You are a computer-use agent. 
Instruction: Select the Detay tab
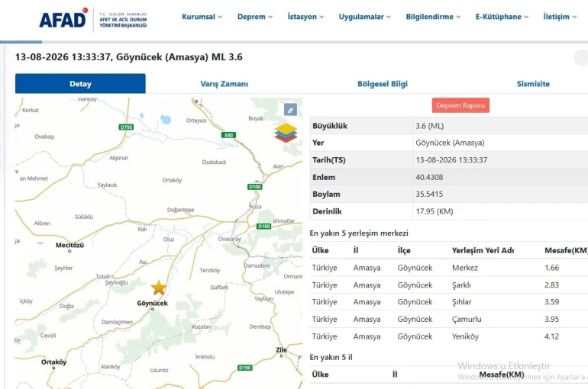[80, 83]
